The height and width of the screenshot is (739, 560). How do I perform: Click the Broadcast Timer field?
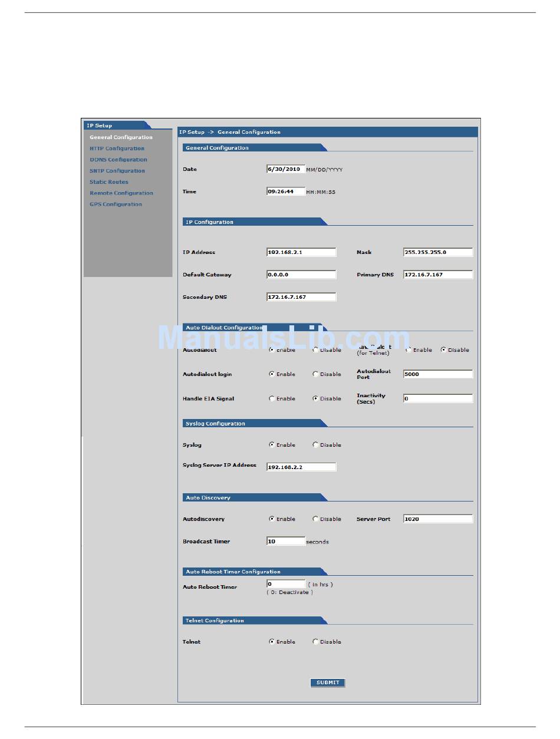(x=286, y=542)
